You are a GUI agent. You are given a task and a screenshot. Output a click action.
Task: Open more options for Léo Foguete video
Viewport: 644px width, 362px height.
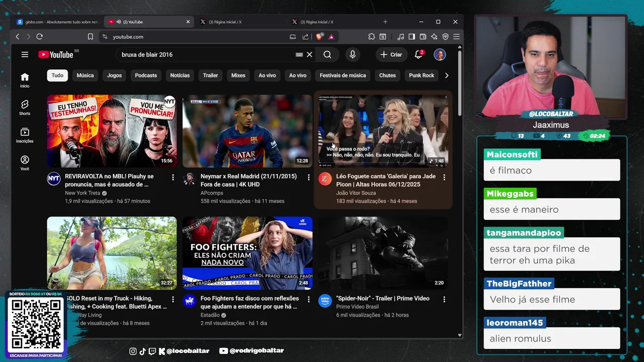click(x=444, y=177)
